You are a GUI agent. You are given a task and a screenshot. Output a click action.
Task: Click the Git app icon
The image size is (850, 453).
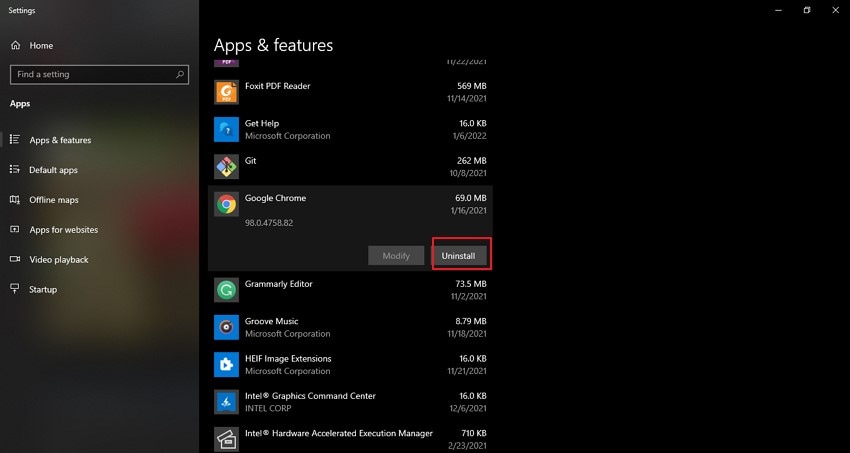pos(226,167)
